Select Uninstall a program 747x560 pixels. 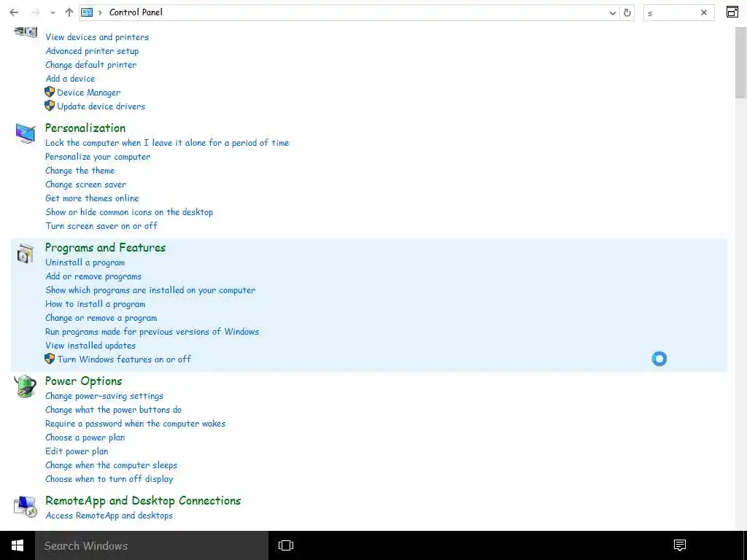point(85,262)
